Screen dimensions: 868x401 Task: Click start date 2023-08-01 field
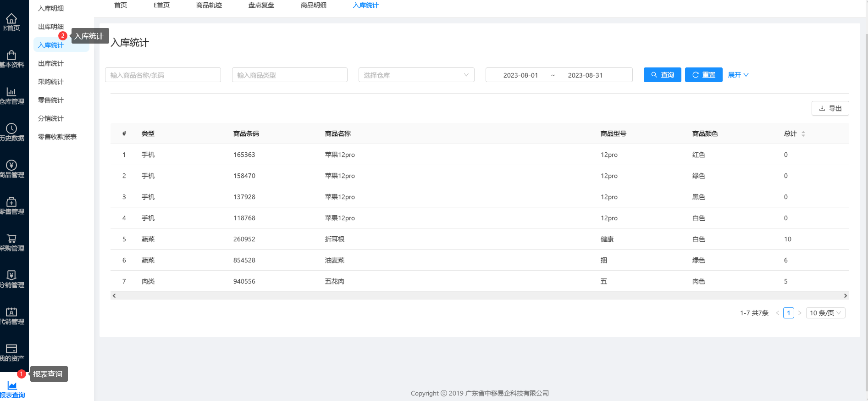click(520, 75)
